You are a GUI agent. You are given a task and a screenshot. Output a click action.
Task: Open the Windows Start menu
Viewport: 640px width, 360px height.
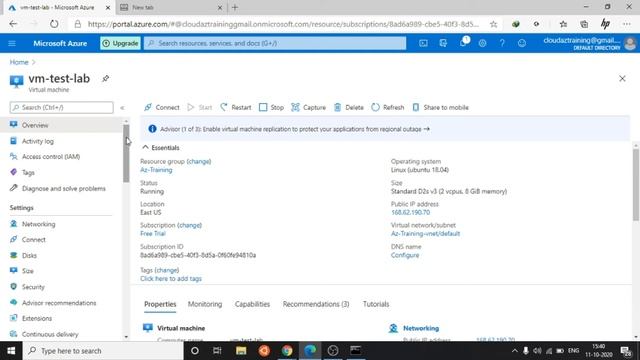click(11, 351)
